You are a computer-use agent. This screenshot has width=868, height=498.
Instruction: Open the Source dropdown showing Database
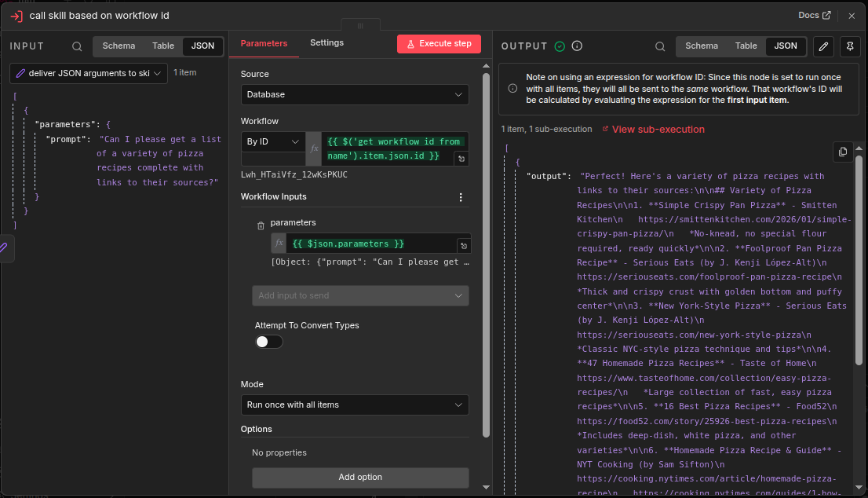pyautogui.click(x=355, y=93)
